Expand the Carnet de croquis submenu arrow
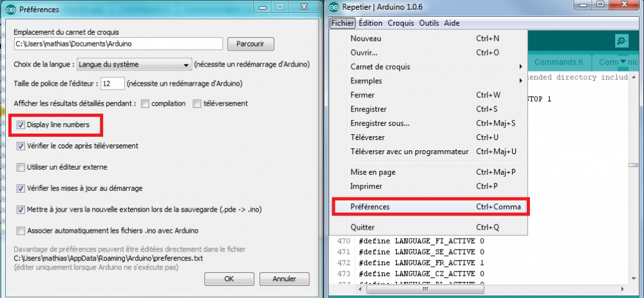 point(520,66)
